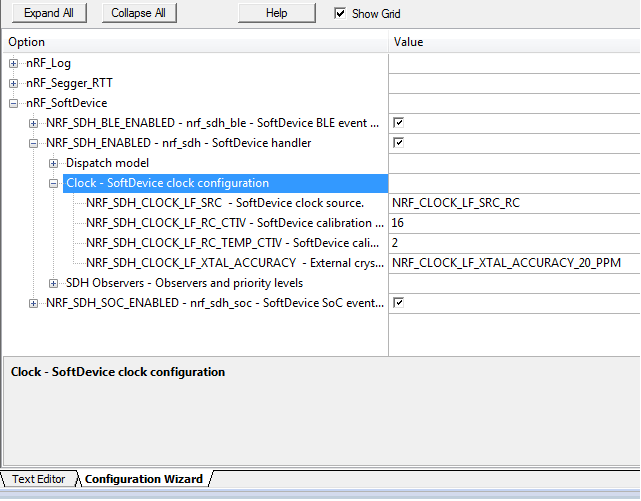Click the Option column header
Screen dimensions: 641x501
pyautogui.click(x=195, y=42)
